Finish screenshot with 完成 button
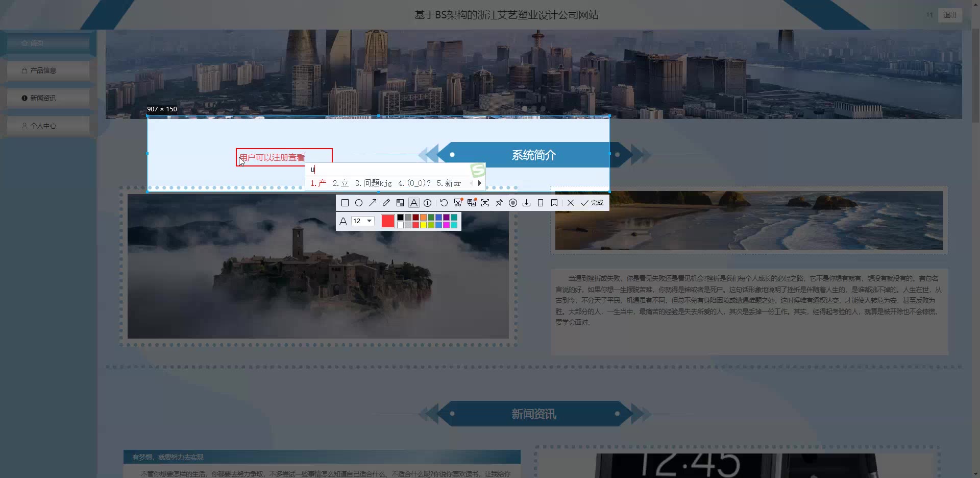 [x=592, y=203]
